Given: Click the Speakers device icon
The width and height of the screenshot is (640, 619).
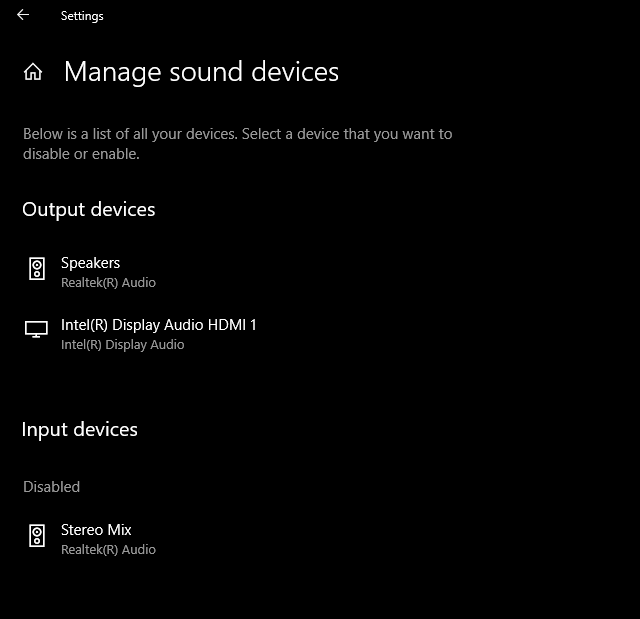Looking at the screenshot, I should (37, 269).
